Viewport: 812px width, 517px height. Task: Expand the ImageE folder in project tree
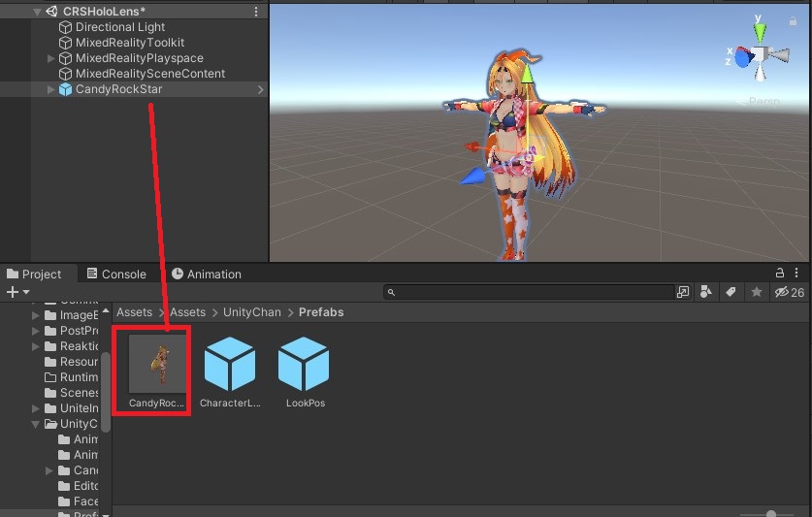pyautogui.click(x=35, y=315)
